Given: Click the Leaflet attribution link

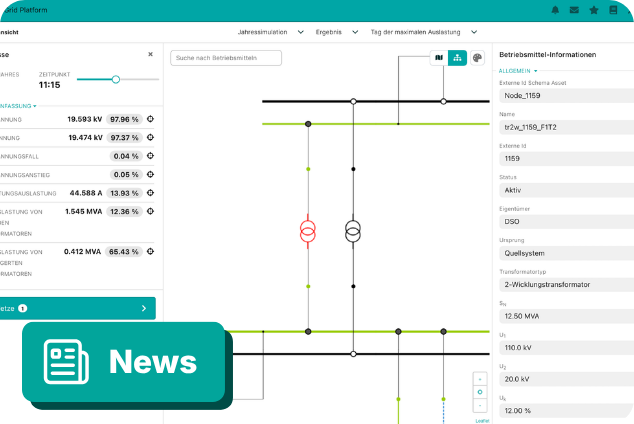Looking at the screenshot, I should [482, 421].
